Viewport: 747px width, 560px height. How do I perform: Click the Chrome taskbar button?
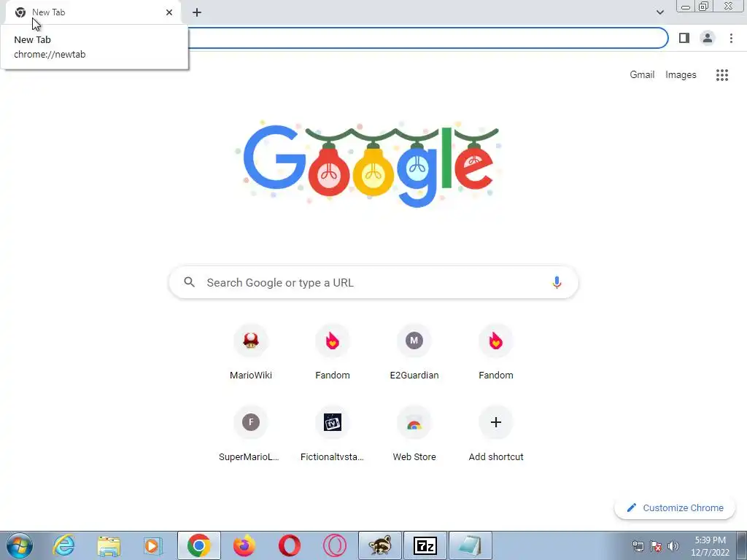[198, 545]
